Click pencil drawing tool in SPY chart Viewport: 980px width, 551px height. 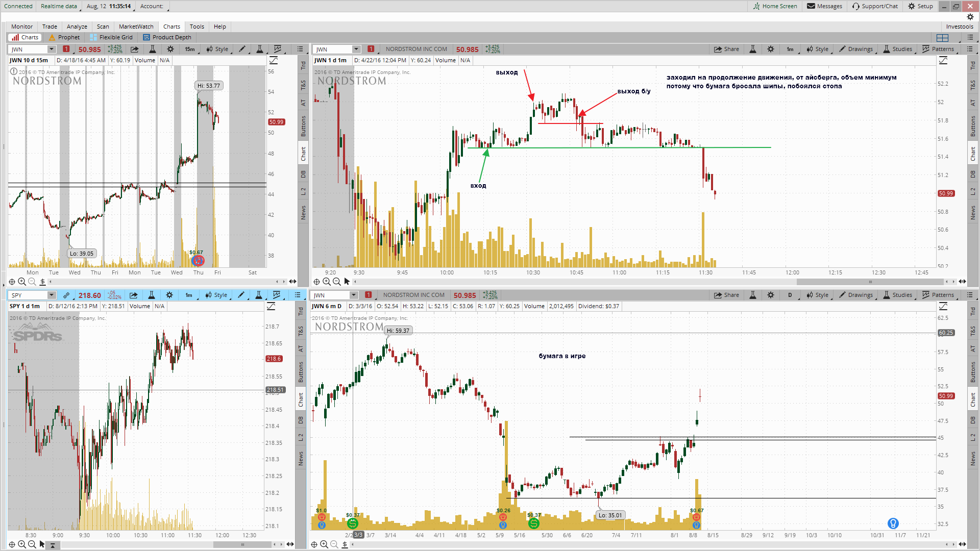[x=241, y=295]
